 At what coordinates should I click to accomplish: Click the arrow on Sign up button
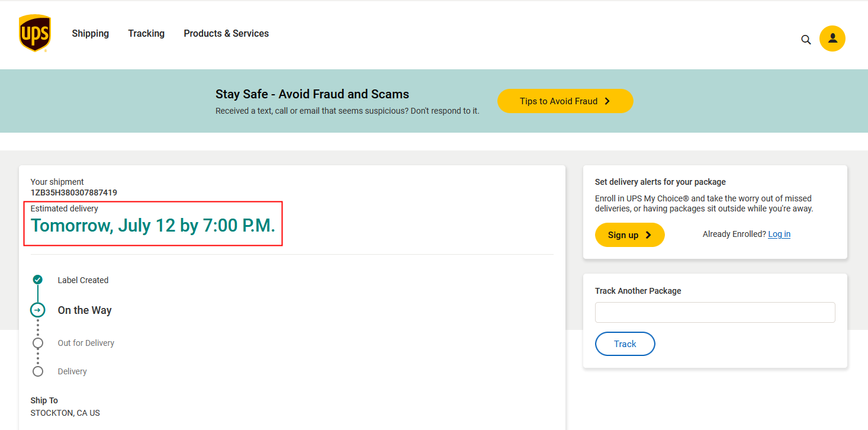(x=648, y=235)
